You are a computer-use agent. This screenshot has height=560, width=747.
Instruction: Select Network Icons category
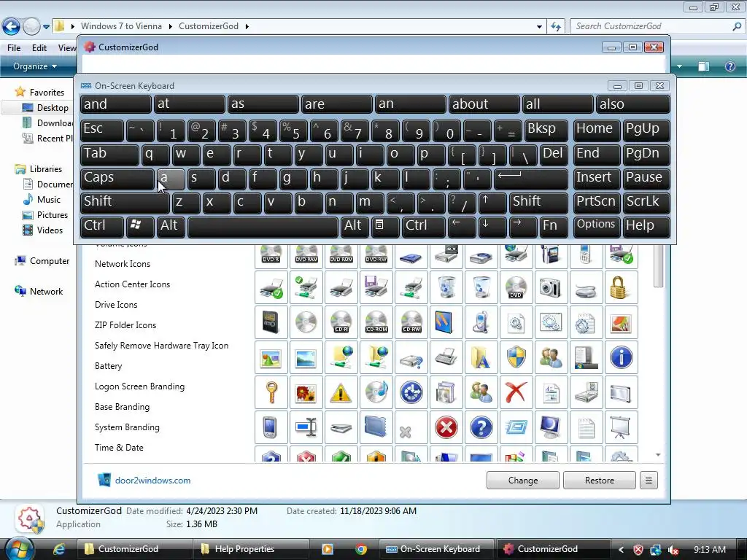(x=123, y=264)
